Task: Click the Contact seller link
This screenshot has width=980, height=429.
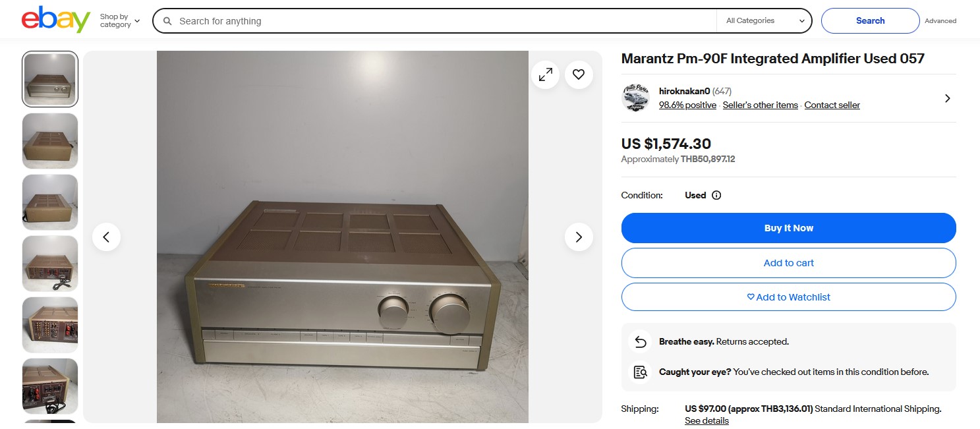Action: coord(832,105)
